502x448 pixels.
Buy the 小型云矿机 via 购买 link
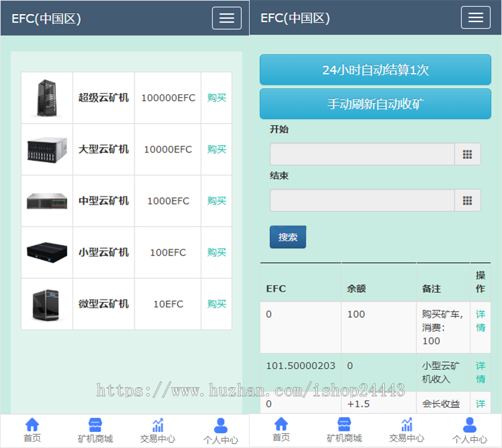pyautogui.click(x=217, y=252)
